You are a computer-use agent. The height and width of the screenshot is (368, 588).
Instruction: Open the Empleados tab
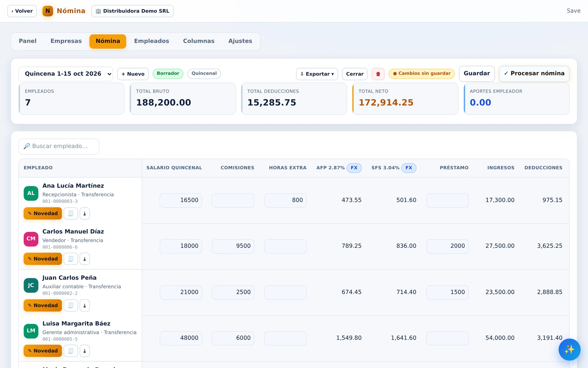pos(152,41)
